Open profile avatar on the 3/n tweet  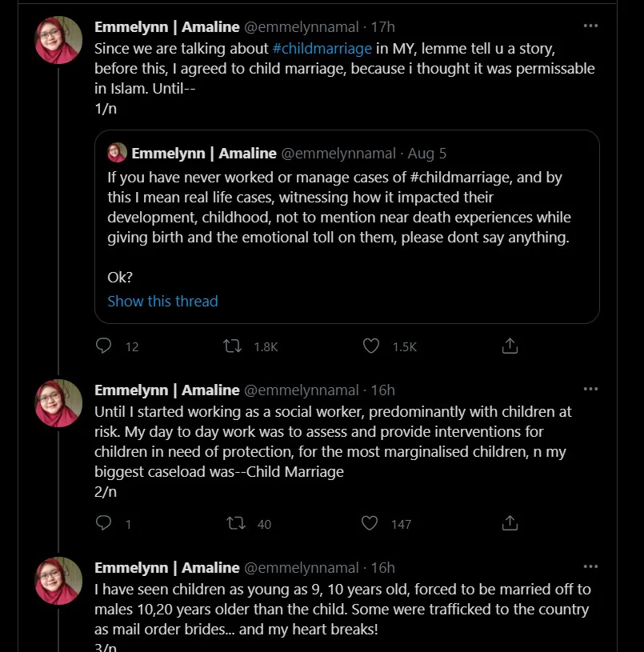[x=58, y=581]
